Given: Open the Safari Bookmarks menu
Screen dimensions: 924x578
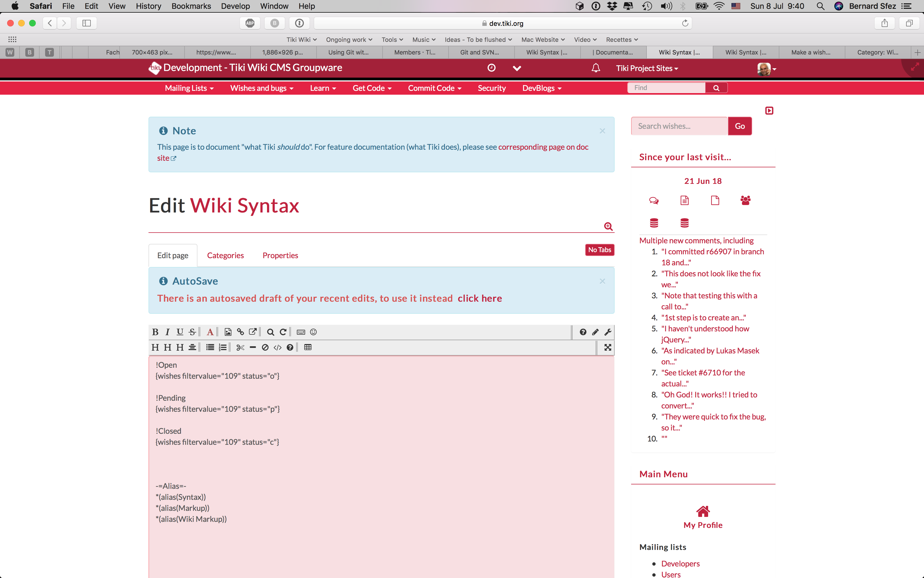Looking at the screenshot, I should 191,6.
